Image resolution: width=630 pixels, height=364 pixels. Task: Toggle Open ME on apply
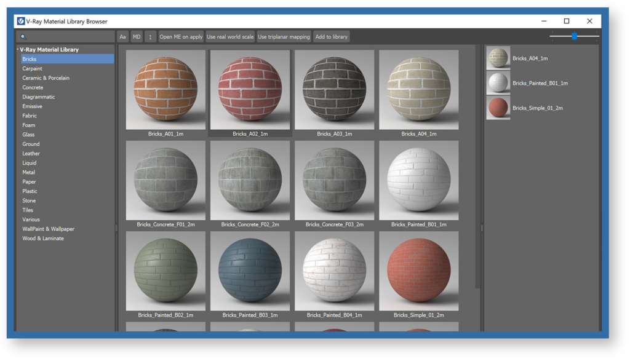click(181, 36)
